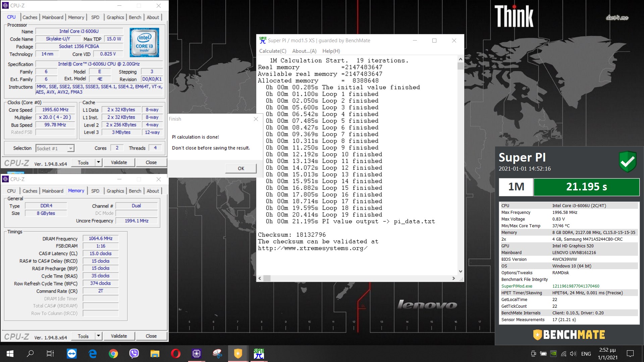Click Super PI vertical scrollbar down arrow
The image size is (644, 362).
461,271
